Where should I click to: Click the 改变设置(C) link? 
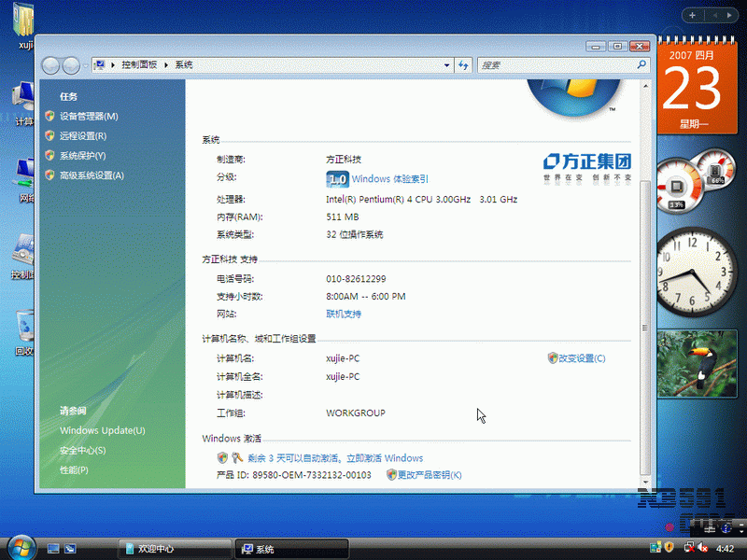[581, 358]
